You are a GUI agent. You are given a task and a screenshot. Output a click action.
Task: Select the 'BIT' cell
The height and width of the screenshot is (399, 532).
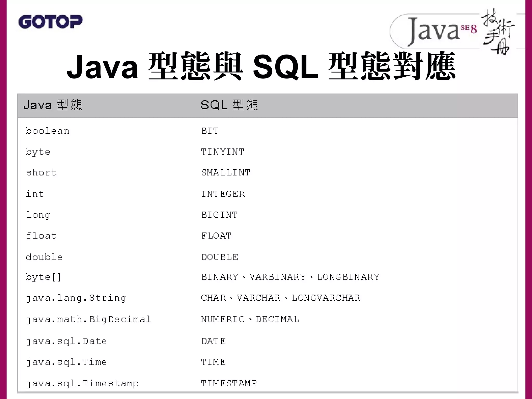click(x=210, y=131)
